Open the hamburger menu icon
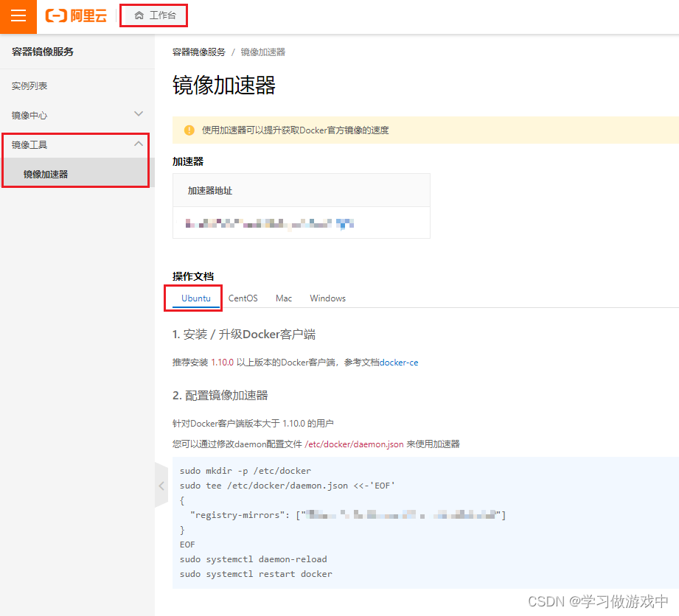Screen dimensions: 679x616 point(18,16)
